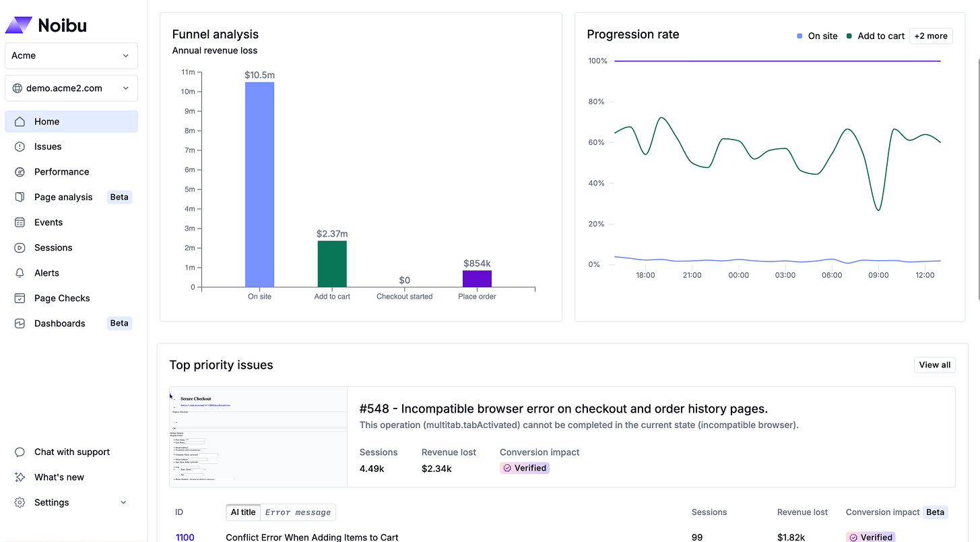Open the issue #548 screenshot thumbnail

click(258, 437)
